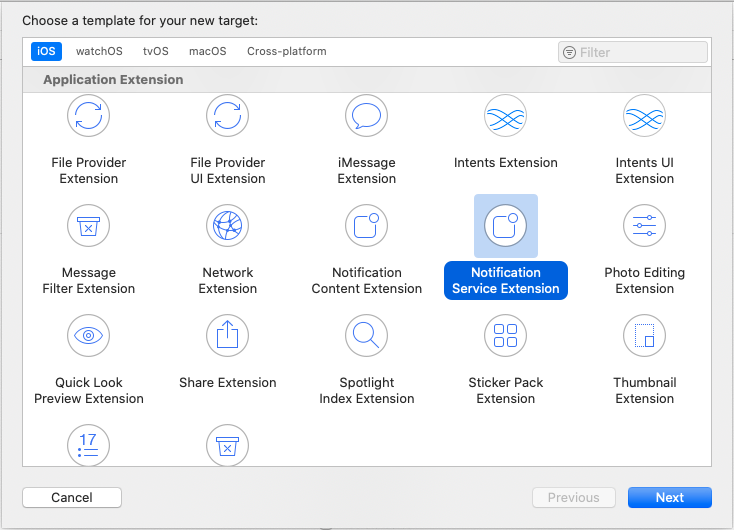Select the Message Filter Extension icon

88,226
